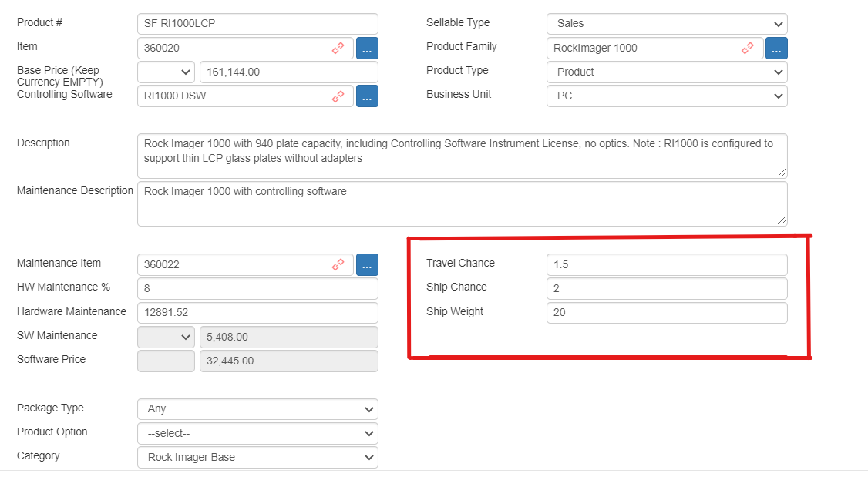Click the 'Maintenance Description' label
Image resolution: width=868 pixels, height=477 pixels.
tap(75, 190)
